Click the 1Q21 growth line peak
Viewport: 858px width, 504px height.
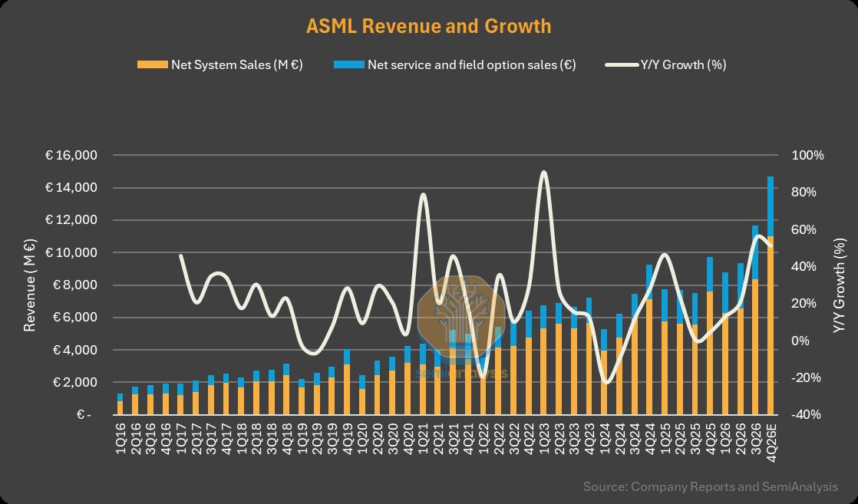click(x=422, y=195)
